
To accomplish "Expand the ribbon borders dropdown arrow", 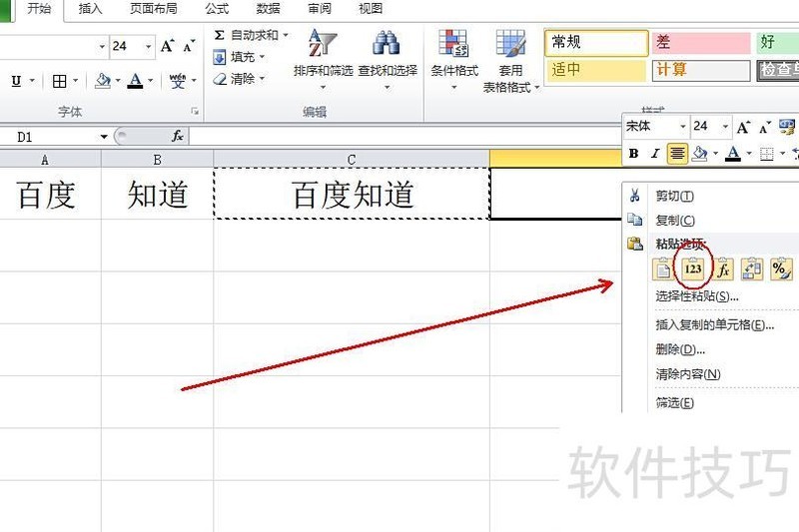I will point(76,81).
